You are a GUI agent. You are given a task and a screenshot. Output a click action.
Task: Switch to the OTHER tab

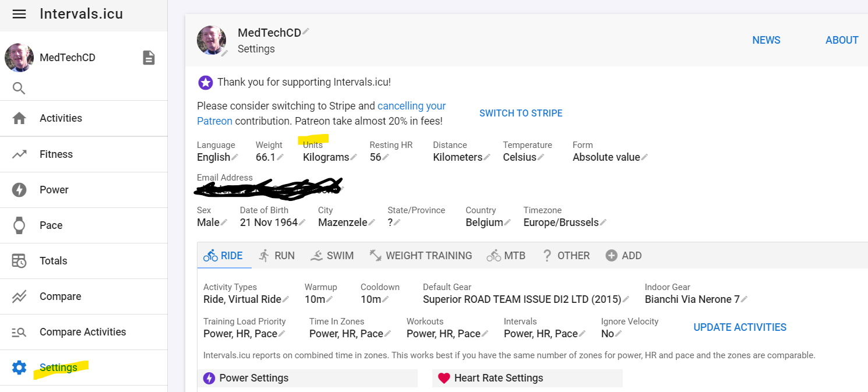click(566, 256)
